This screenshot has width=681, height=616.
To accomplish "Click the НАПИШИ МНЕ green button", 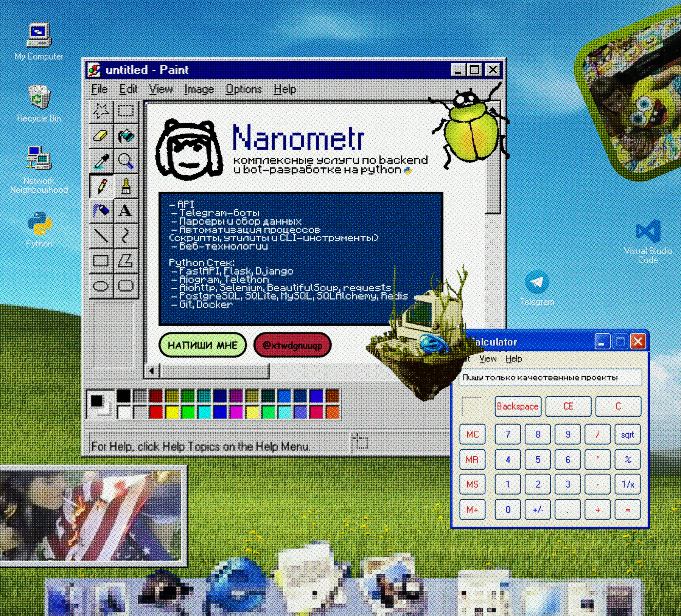I will point(202,345).
